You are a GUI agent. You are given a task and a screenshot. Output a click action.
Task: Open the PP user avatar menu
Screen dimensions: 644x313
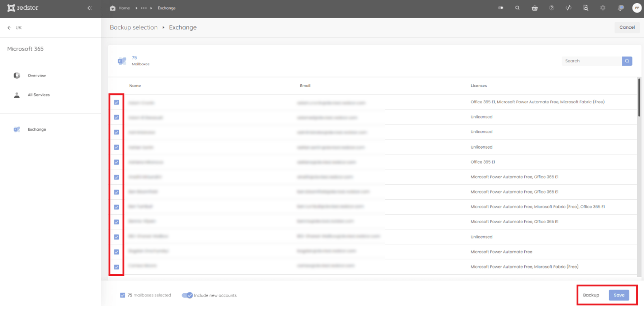point(637,8)
